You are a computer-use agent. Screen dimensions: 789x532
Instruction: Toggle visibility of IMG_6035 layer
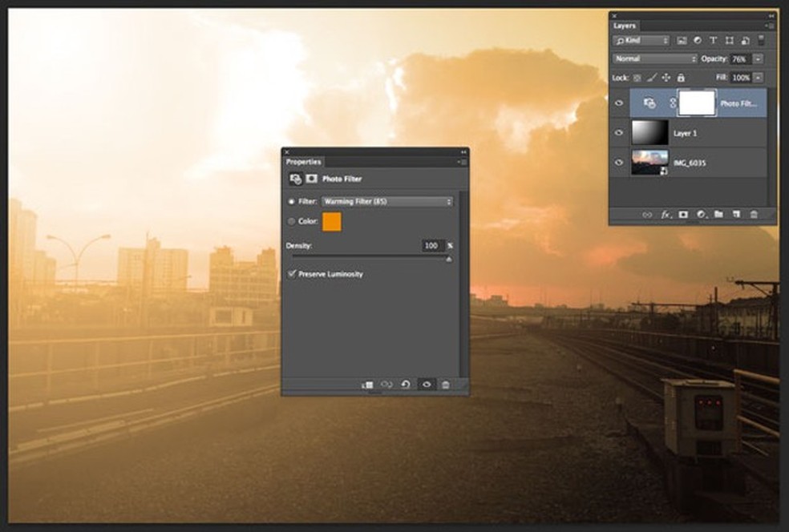coord(618,163)
